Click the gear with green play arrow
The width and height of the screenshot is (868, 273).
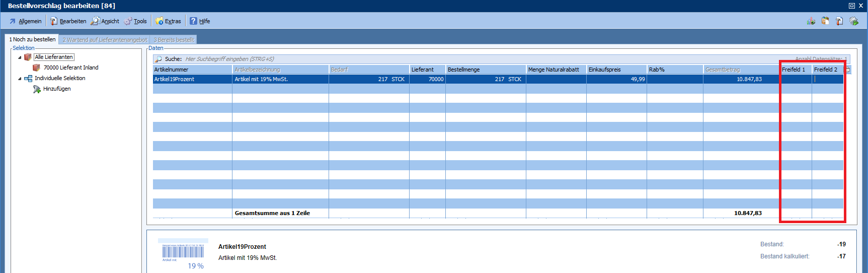pos(854,21)
